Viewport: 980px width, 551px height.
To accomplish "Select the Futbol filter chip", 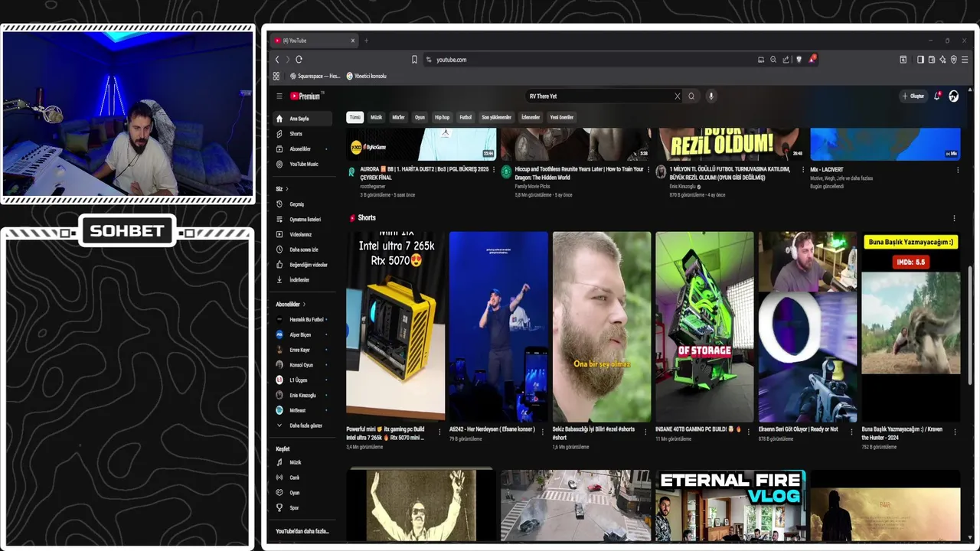I will click(x=465, y=117).
